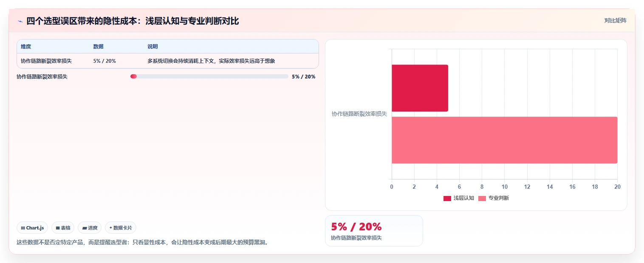Click the table cell value 5% / 20%
The image size is (644, 263).
coord(105,61)
